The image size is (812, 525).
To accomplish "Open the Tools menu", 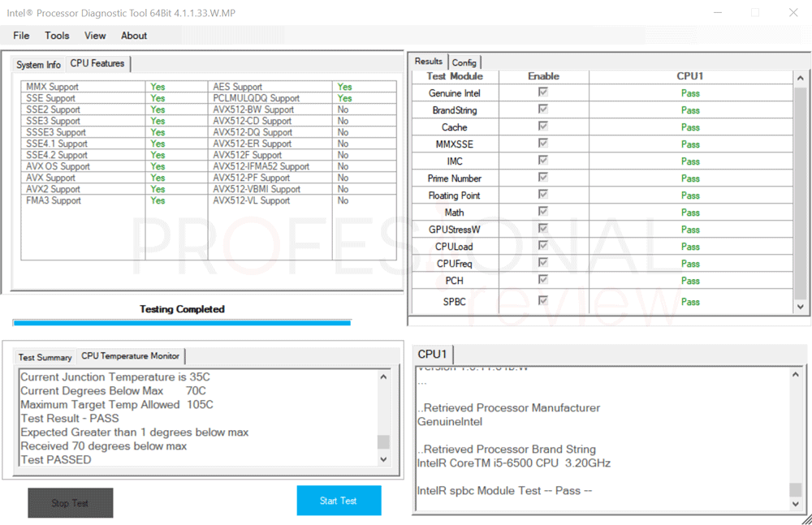I will [x=57, y=36].
